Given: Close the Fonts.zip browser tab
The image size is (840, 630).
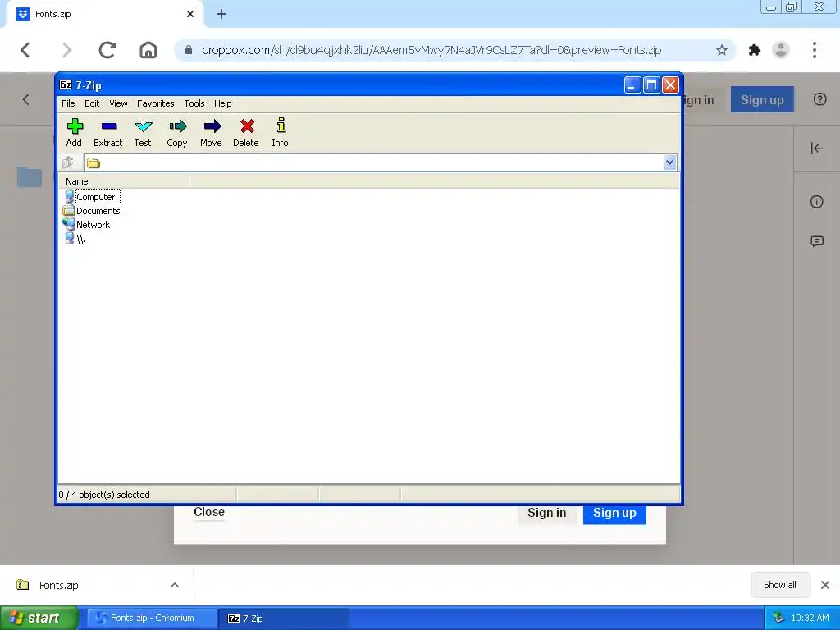Looking at the screenshot, I should point(190,14).
